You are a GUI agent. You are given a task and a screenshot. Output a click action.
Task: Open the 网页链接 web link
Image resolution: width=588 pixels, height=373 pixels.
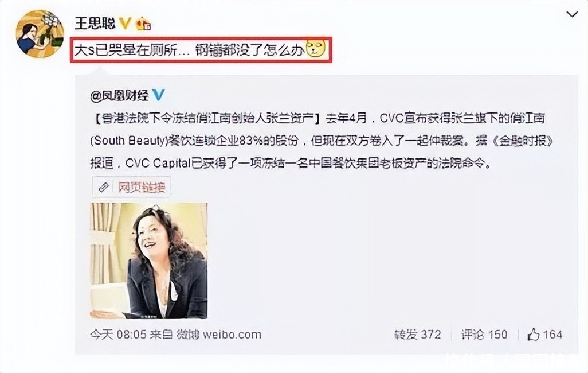point(142,187)
